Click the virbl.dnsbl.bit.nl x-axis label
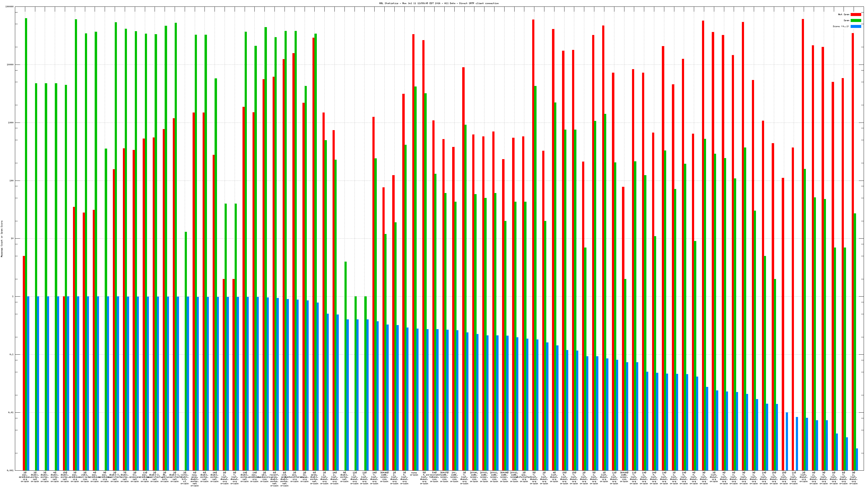 pyautogui.click(x=185, y=478)
